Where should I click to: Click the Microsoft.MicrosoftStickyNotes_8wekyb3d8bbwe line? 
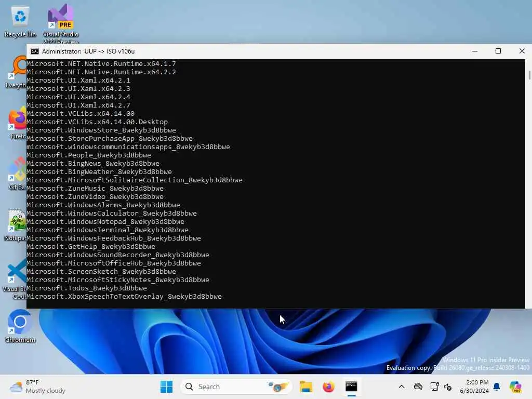(x=118, y=280)
